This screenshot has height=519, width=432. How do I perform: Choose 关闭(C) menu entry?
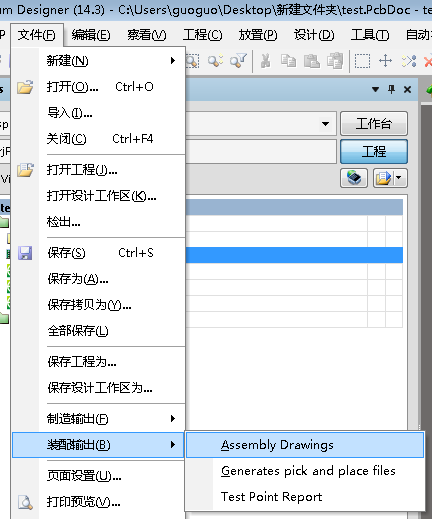point(98,139)
